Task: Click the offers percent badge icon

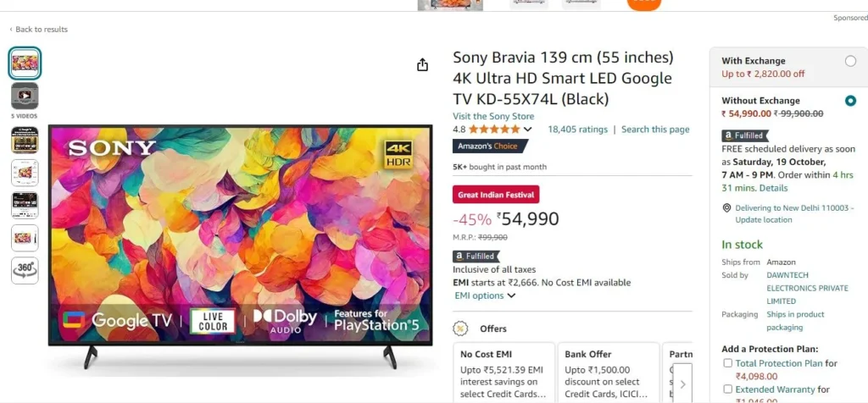Action: tap(460, 329)
